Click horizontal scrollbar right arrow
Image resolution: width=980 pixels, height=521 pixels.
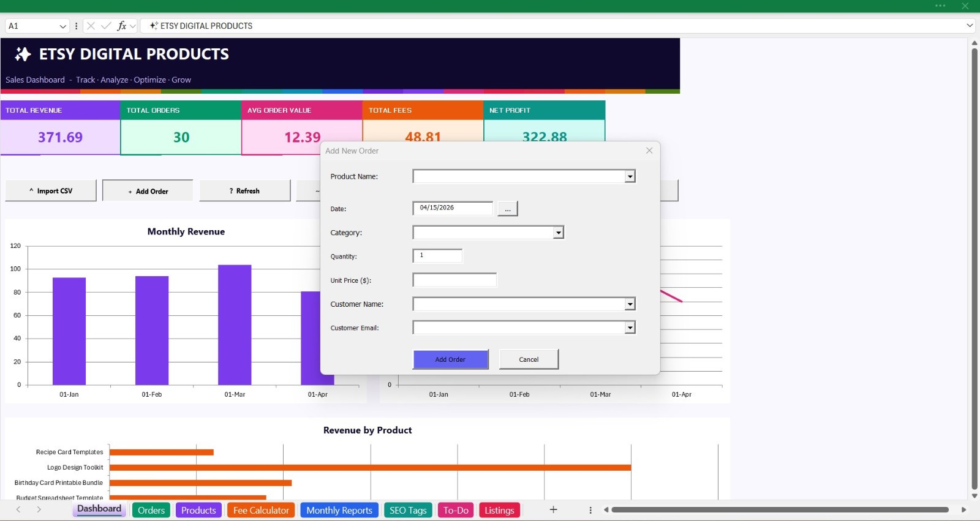click(x=963, y=509)
